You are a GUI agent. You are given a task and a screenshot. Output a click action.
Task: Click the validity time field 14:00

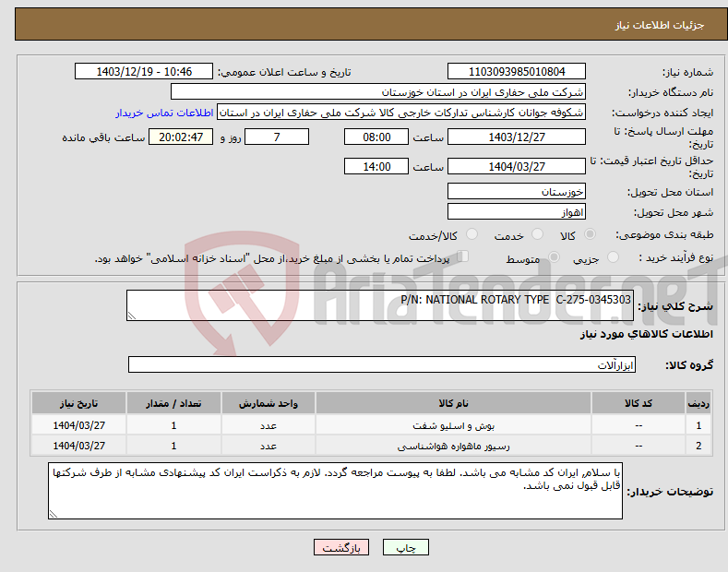(x=376, y=166)
